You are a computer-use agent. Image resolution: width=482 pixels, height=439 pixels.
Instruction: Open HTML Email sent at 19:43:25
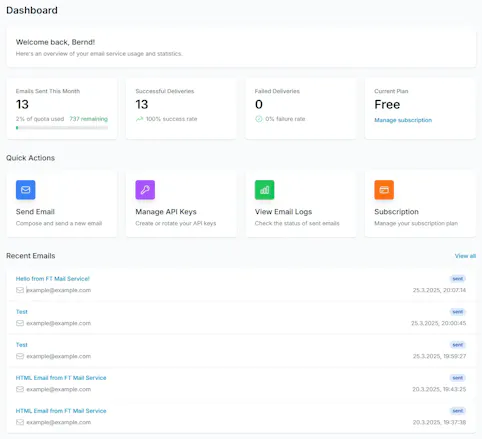(x=61, y=378)
